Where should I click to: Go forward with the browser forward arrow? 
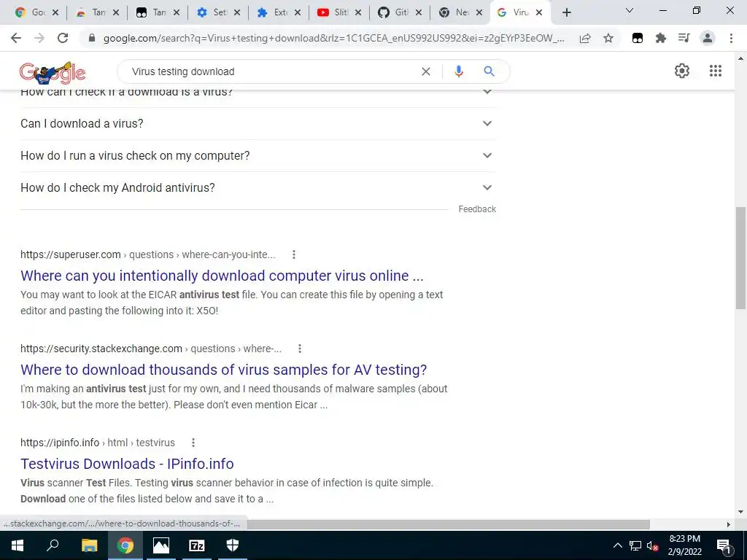coord(39,38)
